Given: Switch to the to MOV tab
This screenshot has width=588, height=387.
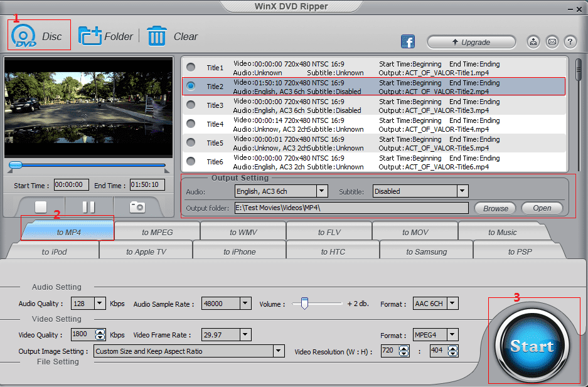Looking at the screenshot, I should [415, 232].
